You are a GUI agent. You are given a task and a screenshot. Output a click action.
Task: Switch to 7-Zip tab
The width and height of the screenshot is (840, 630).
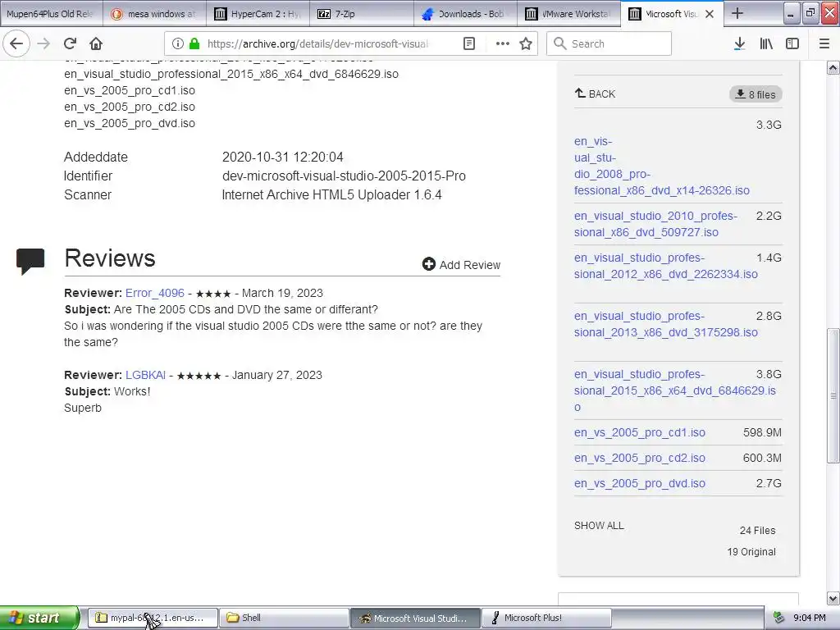[362, 14]
